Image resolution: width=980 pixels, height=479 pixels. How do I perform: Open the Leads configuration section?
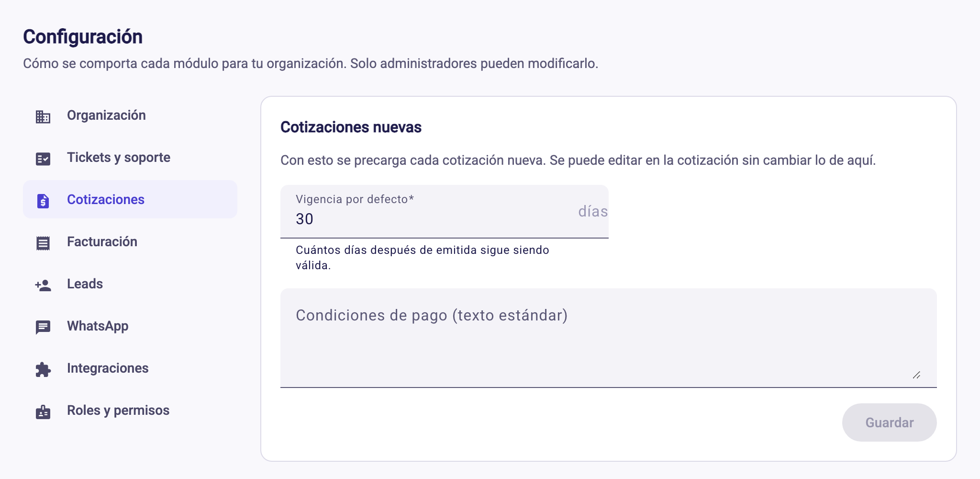(130, 284)
